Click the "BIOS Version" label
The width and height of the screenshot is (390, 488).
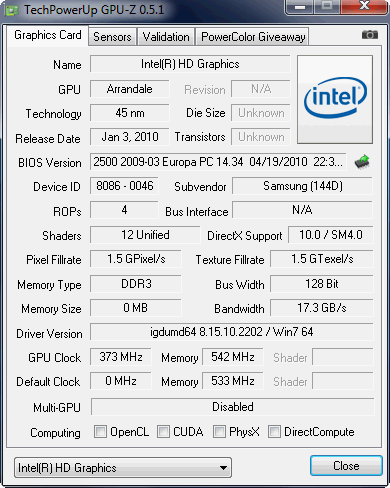[50, 163]
